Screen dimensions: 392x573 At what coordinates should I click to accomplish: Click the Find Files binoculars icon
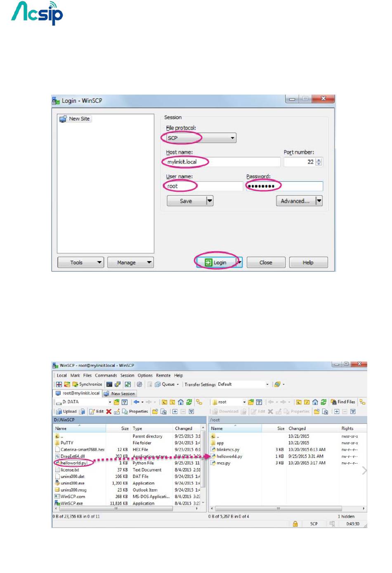(342, 402)
